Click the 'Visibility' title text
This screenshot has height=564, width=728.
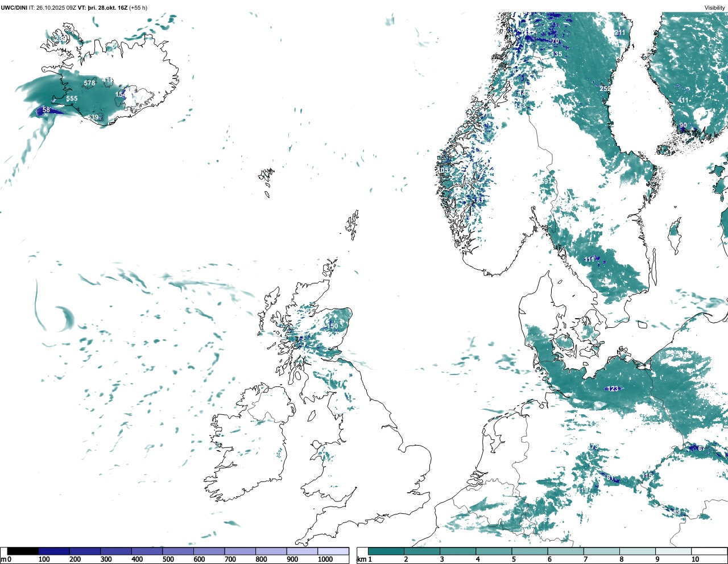pos(714,8)
